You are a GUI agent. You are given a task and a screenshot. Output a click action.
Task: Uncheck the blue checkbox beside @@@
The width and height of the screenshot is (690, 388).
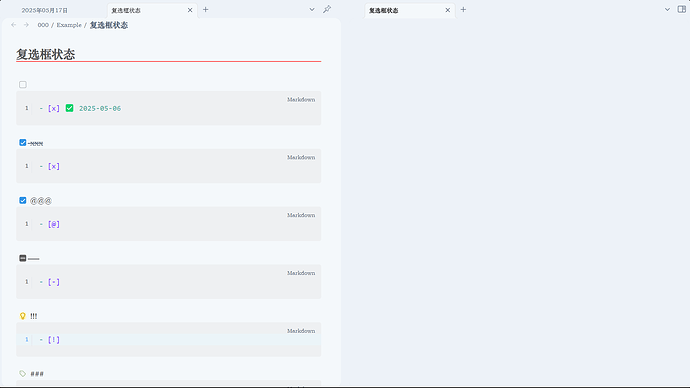23,201
